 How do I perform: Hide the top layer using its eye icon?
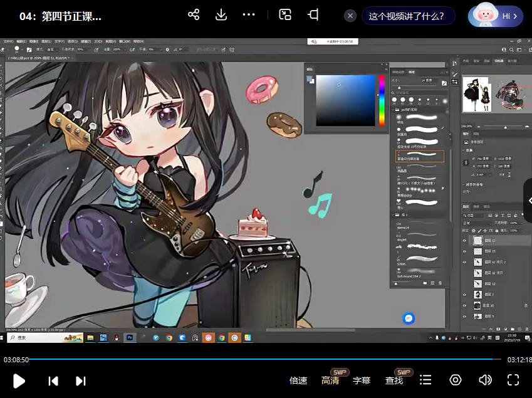pyautogui.click(x=464, y=239)
